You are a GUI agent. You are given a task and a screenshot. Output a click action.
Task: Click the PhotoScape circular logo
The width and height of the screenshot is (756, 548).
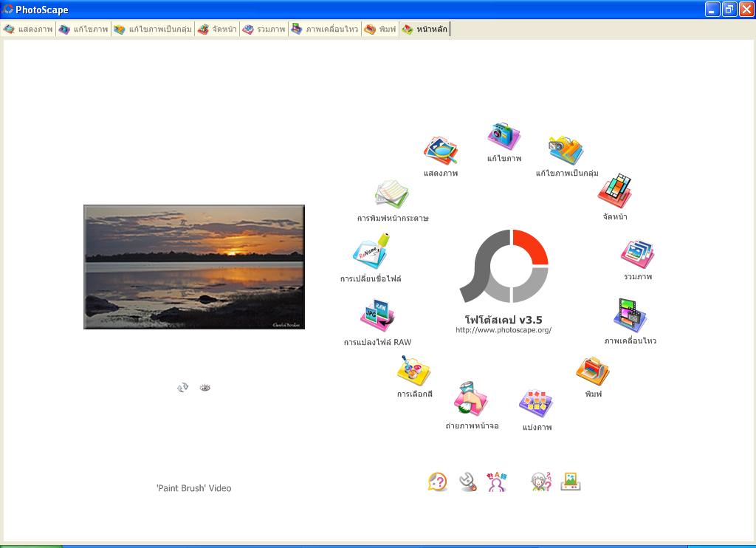[x=504, y=267]
